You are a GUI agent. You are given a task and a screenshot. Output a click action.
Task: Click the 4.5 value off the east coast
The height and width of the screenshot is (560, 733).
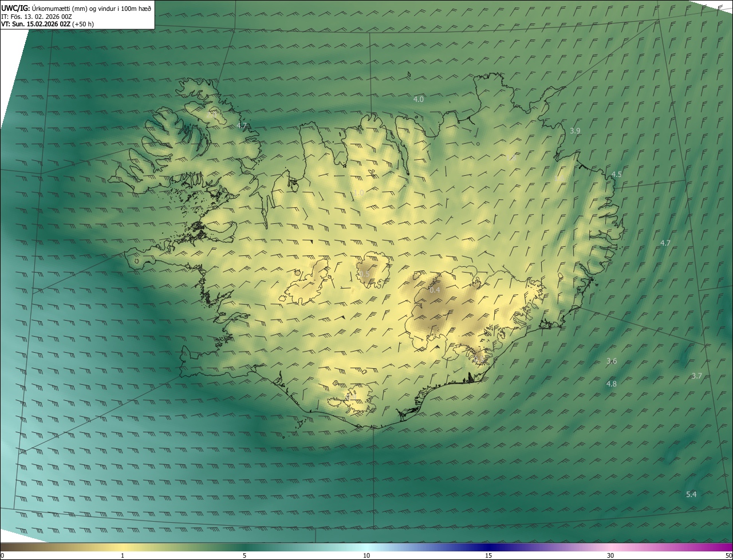pyautogui.click(x=617, y=174)
